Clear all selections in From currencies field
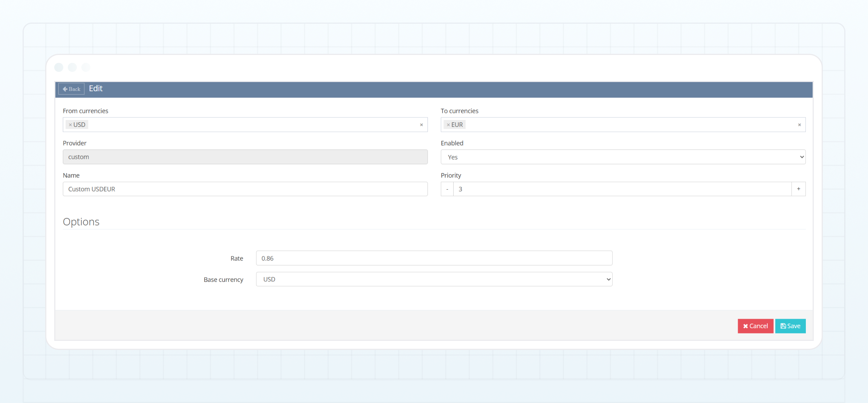Image resolution: width=868 pixels, height=403 pixels. pyautogui.click(x=421, y=125)
